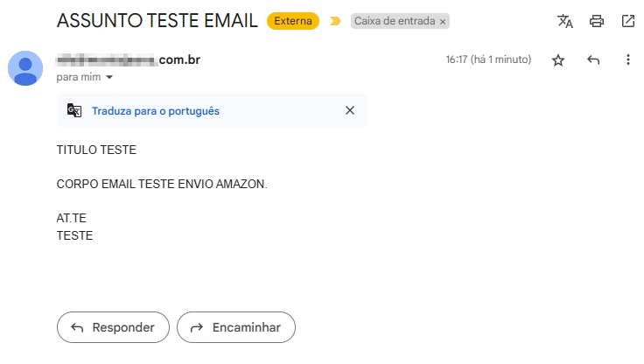The width and height of the screenshot is (644, 364).
Task: Print the email using the printer icon
Action: pyautogui.click(x=597, y=21)
